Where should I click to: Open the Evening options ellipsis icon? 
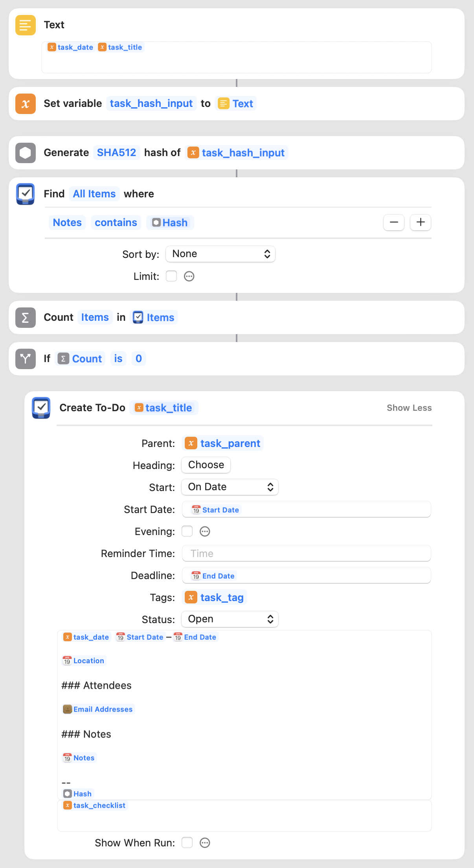click(x=205, y=531)
